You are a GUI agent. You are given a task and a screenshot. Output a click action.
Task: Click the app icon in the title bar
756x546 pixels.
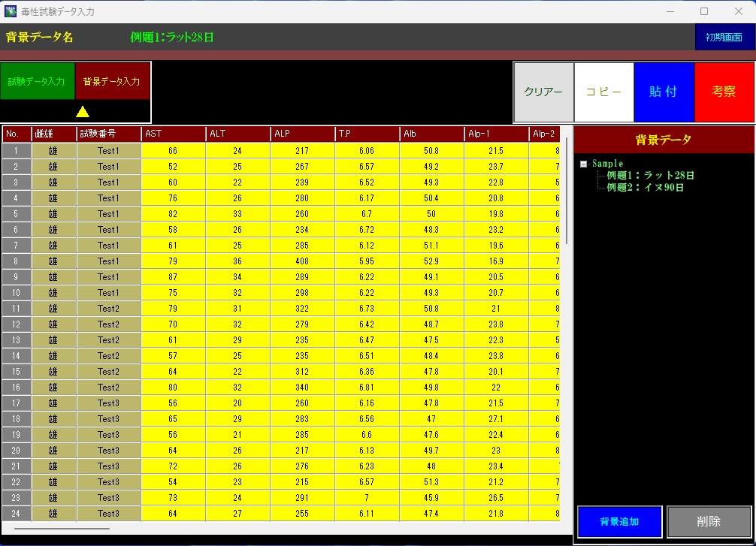[11, 11]
